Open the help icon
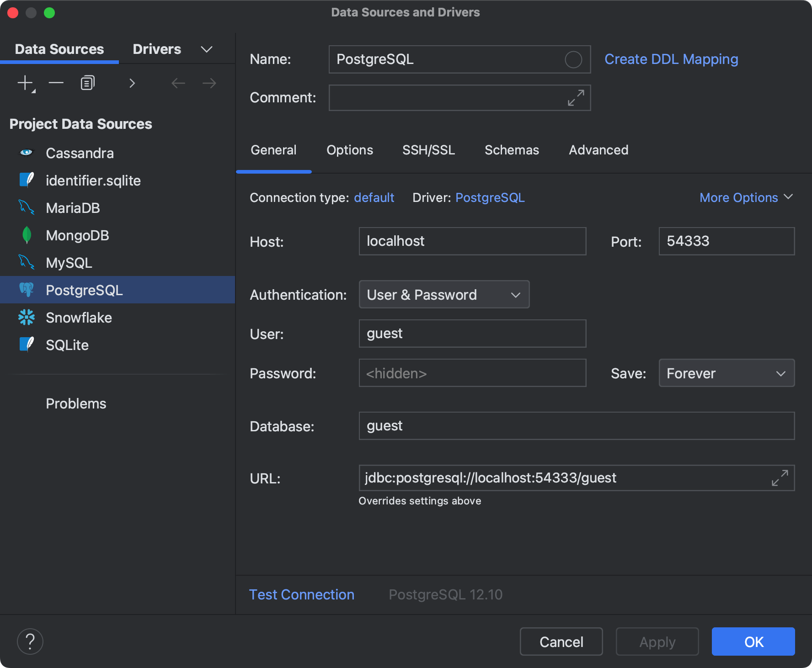This screenshot has height=668, width=812. pos(30,641)
